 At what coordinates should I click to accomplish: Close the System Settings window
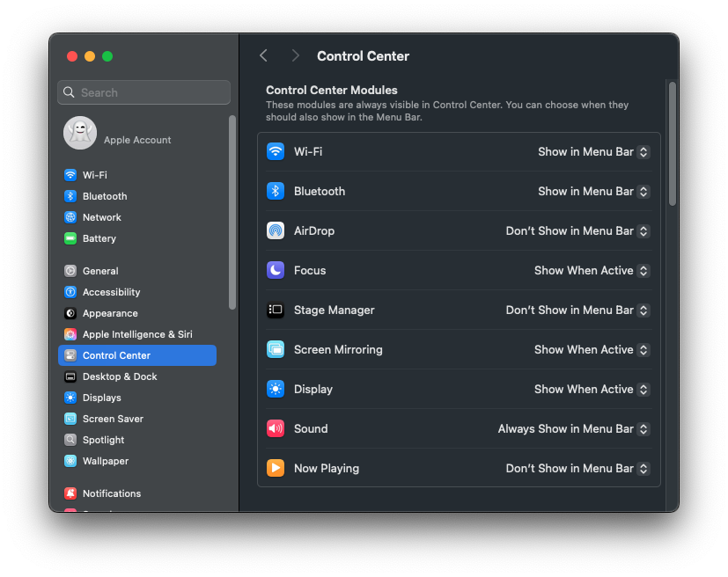[x=72, y=56]
